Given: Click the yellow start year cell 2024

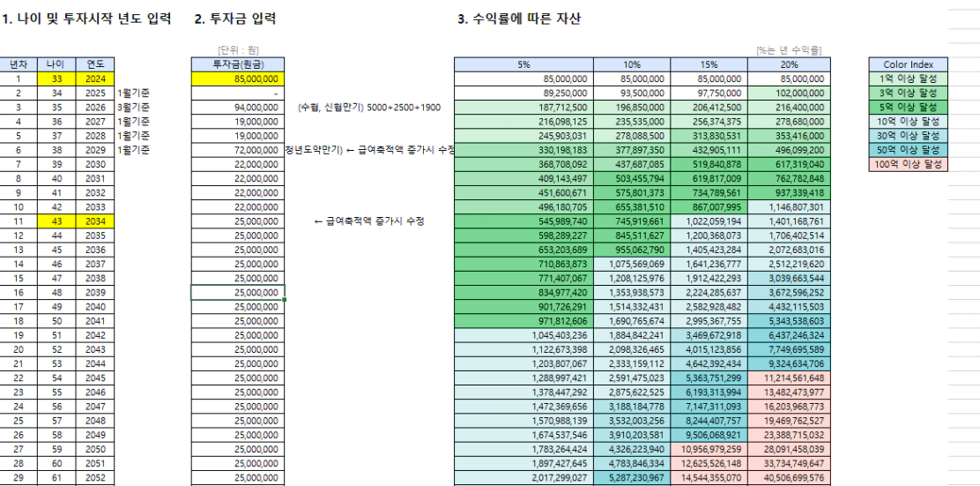Looking at the screenshot, I should click(x=95, y=79).
